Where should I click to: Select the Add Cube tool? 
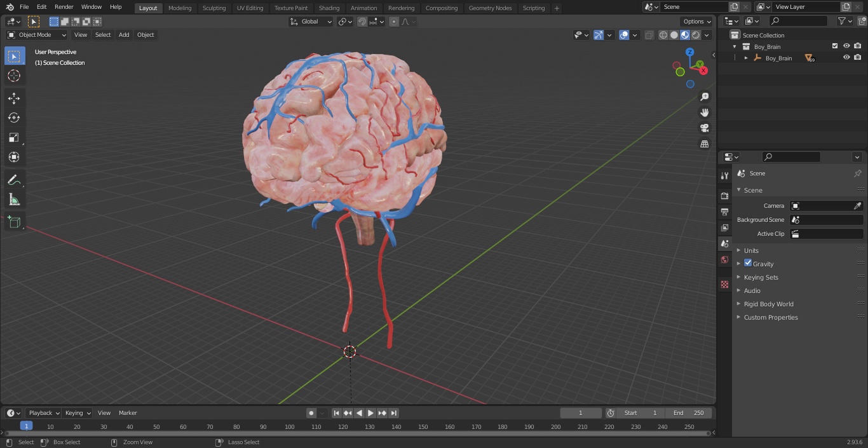(x=14, y=222)
